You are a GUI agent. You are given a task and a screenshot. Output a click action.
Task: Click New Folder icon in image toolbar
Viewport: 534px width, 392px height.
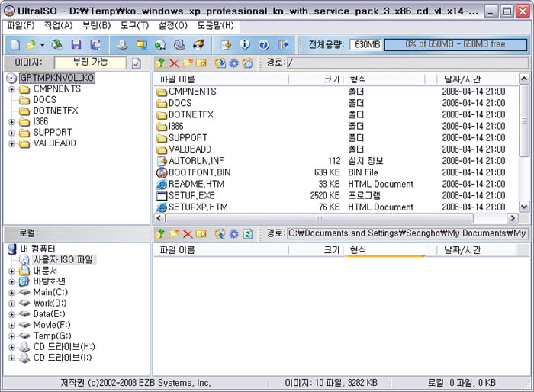point(188,63)
